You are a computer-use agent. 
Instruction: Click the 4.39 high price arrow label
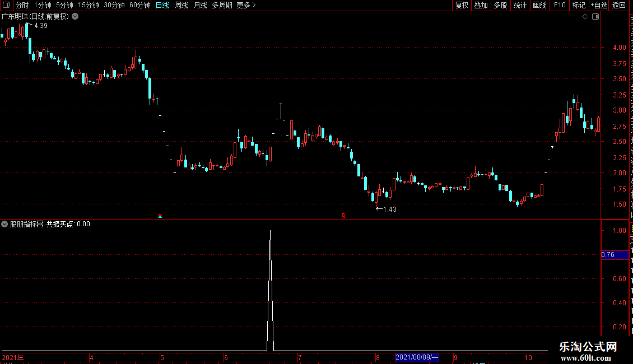tap(38, 25)
